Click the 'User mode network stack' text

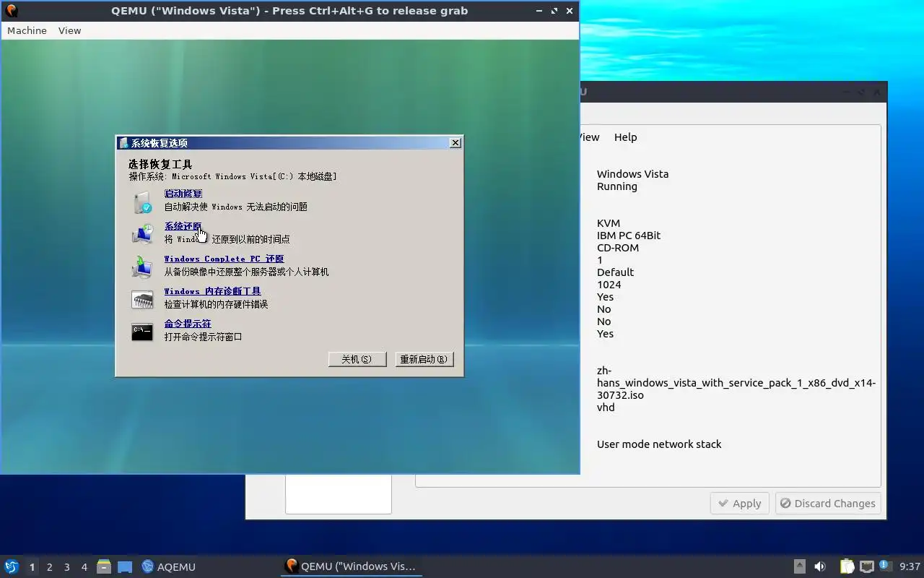point(659,444)
